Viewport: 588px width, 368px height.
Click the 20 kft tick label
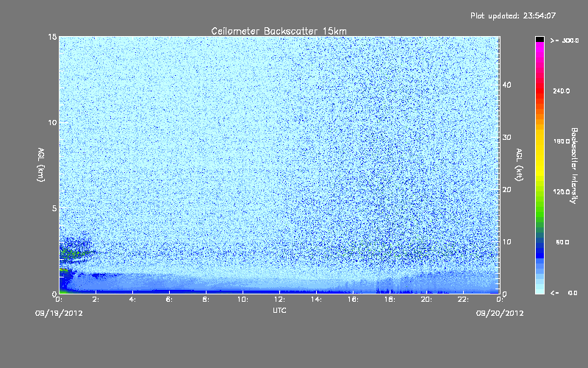point(506,190)
